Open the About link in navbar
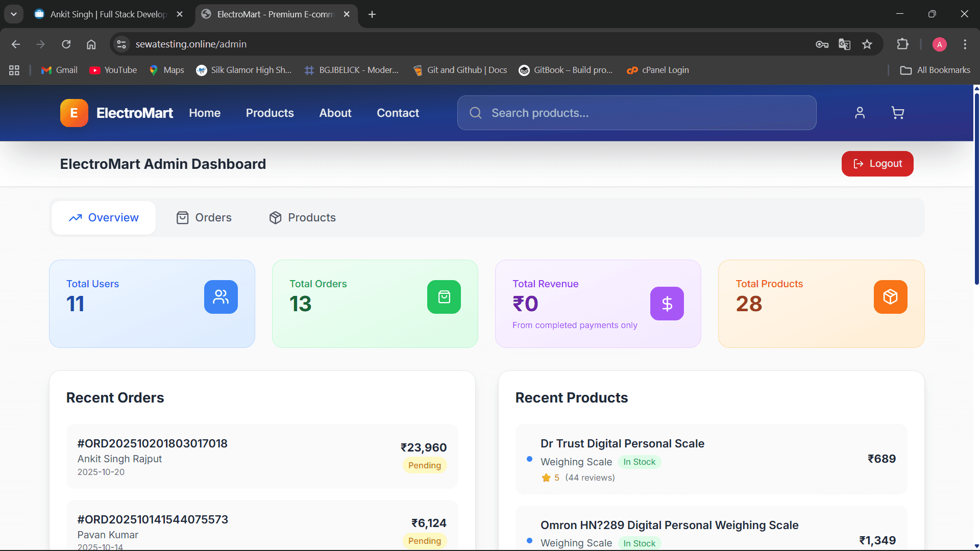 pos(335,113)
